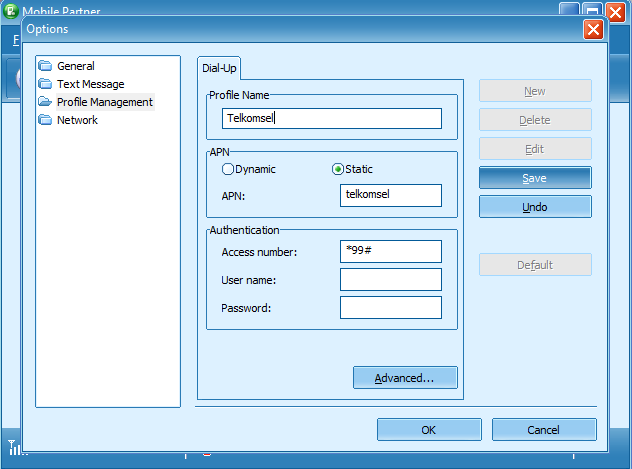632x469 pixels.
Task: Open the Text Message tree item
Action: [x=91, y=84]
